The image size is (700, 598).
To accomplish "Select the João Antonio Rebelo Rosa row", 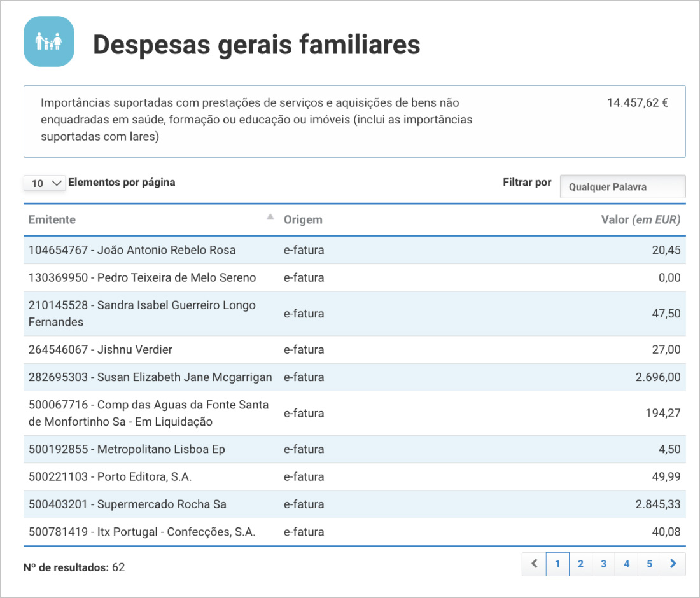I will pyautogui.click(x=132, y=250).
